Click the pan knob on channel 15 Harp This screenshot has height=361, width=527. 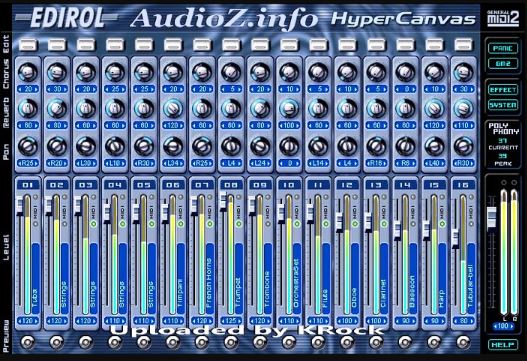pos(434,146)
